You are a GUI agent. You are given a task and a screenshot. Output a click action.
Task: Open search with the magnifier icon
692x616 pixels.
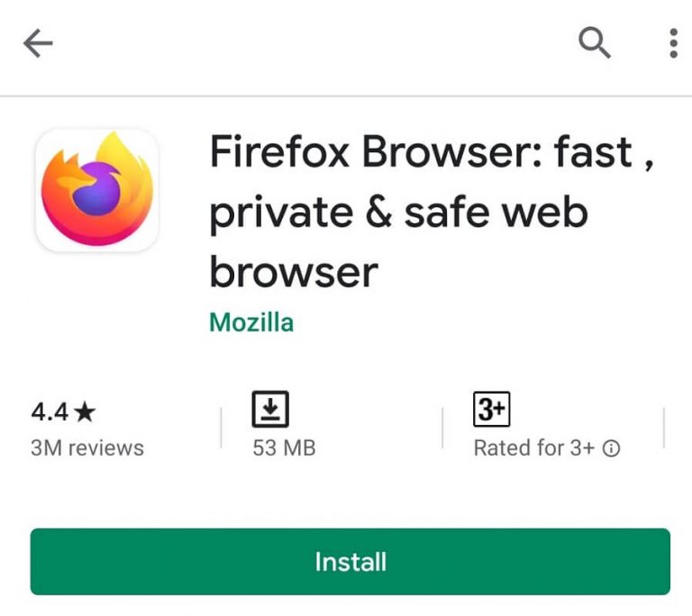[x=595, y=42]
